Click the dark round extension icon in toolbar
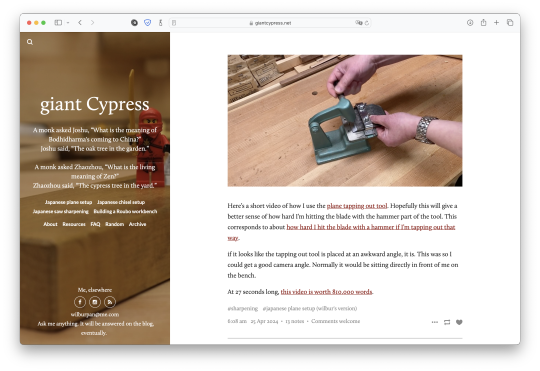540x371 pixels. 134,23
